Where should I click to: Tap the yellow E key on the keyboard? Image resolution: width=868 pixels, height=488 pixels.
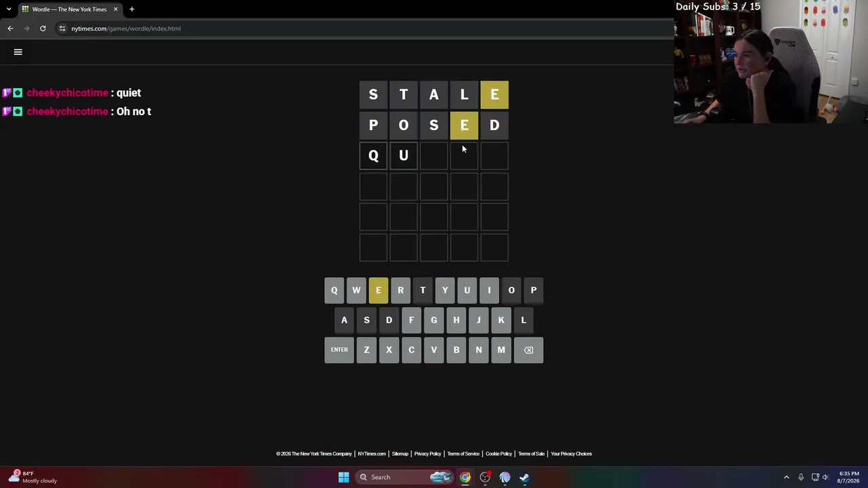pyautogui.click(x=378, y=290)
